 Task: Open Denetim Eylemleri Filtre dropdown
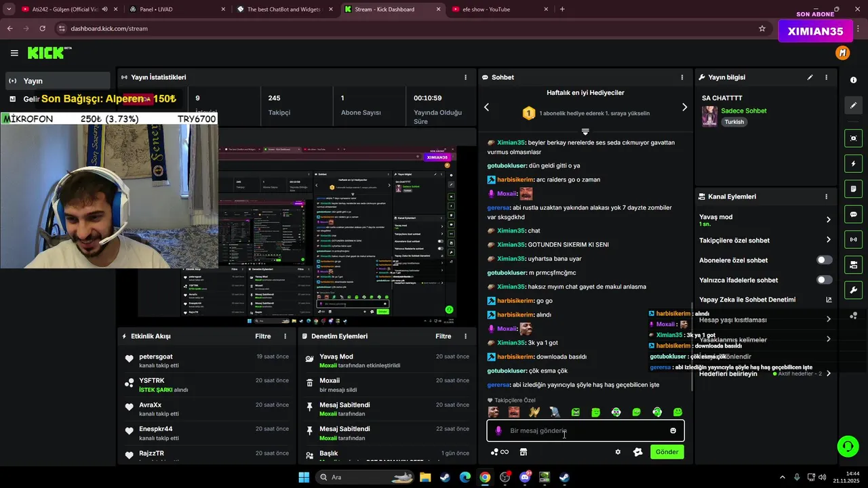click(443, 336)
